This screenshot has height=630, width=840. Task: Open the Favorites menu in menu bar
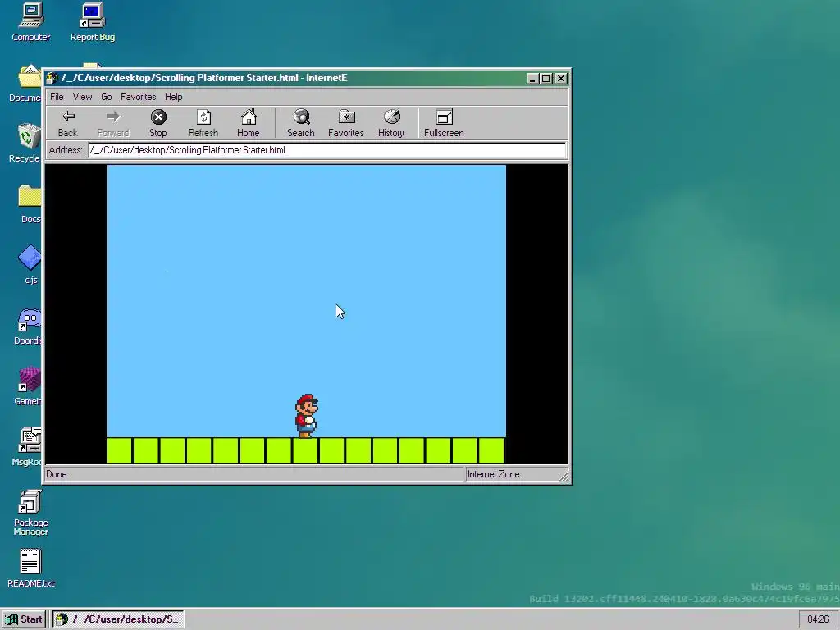(x=138, y=97)
